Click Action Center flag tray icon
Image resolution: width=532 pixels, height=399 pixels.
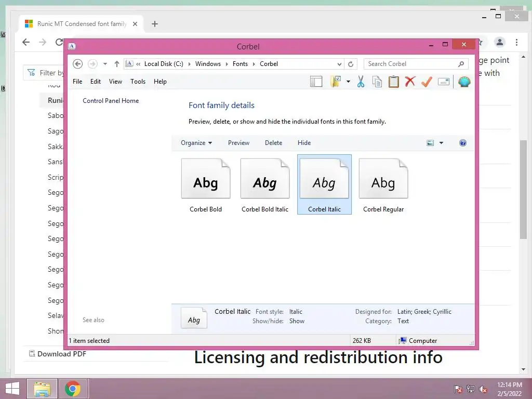[x=458, y=389]
